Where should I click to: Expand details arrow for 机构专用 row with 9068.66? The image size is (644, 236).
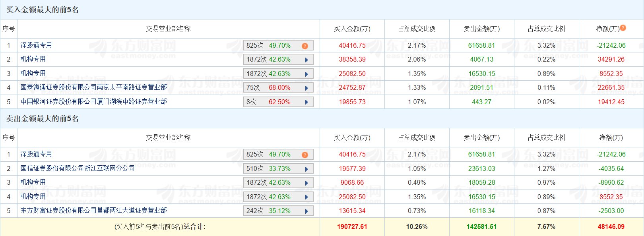pos(306,183)
